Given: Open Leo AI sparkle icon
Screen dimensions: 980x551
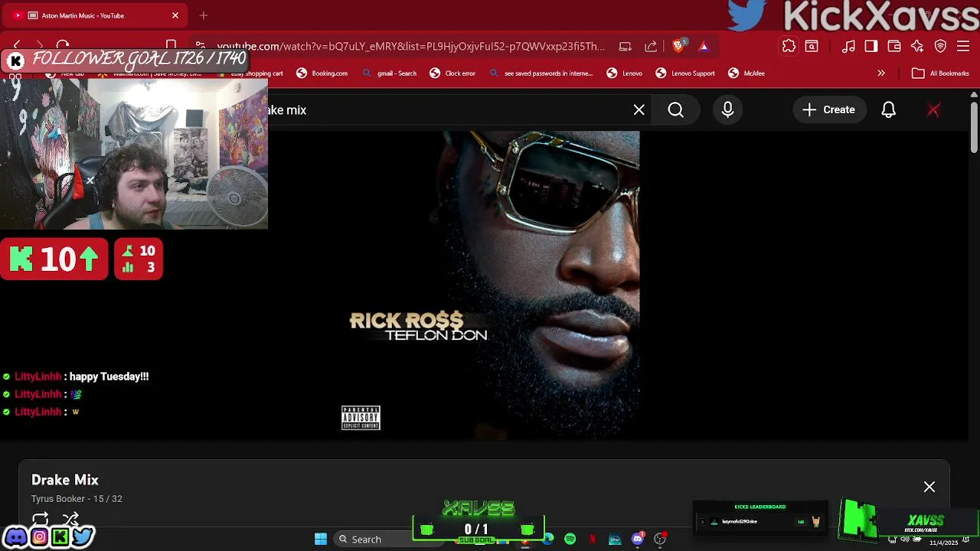Looking at the screenshot, I should pos(917,46).
